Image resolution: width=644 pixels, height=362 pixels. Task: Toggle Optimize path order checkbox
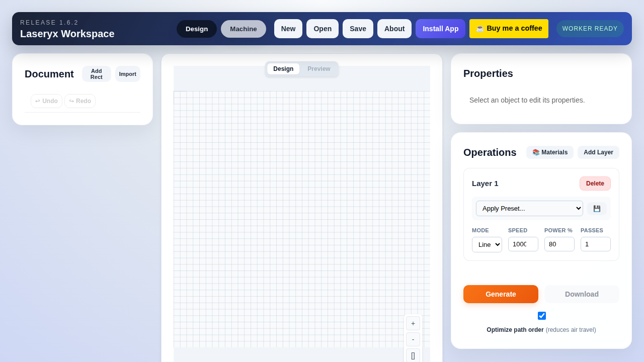point(542,316)
